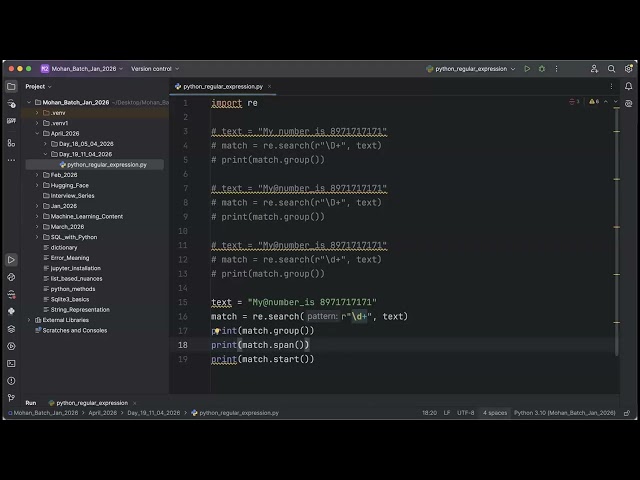This screenshot has height=480, width=640.
Task: Open the Python Packages tool window icon
Action: [11, 277]
